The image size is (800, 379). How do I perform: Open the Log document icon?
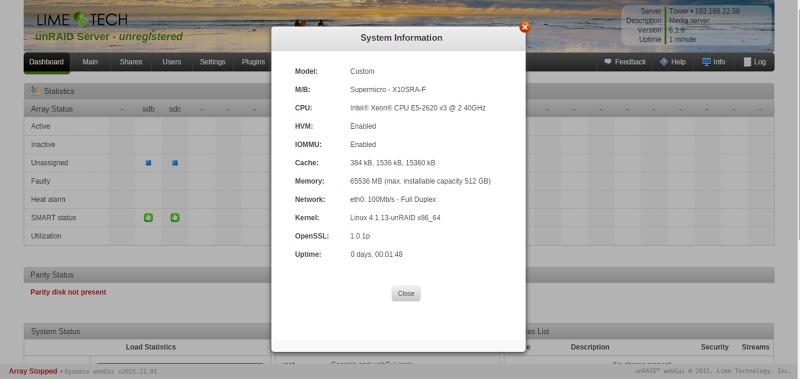click(x=747, y=62)
